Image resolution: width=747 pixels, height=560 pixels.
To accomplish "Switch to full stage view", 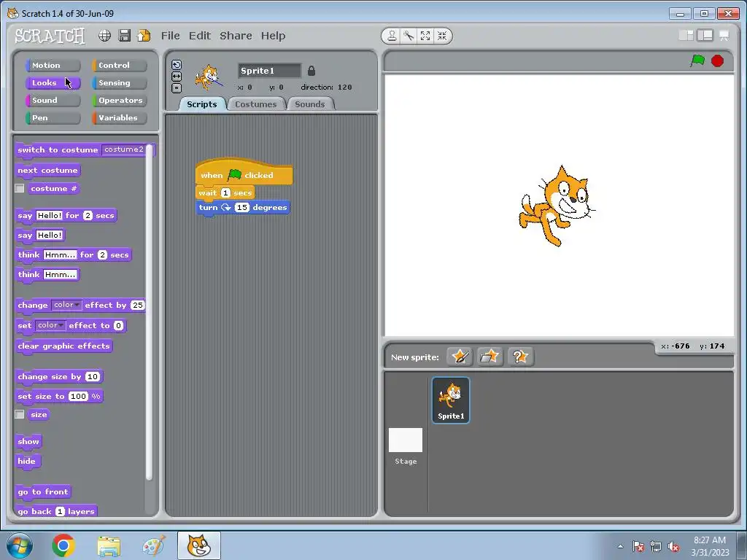I will coord(705,36).
